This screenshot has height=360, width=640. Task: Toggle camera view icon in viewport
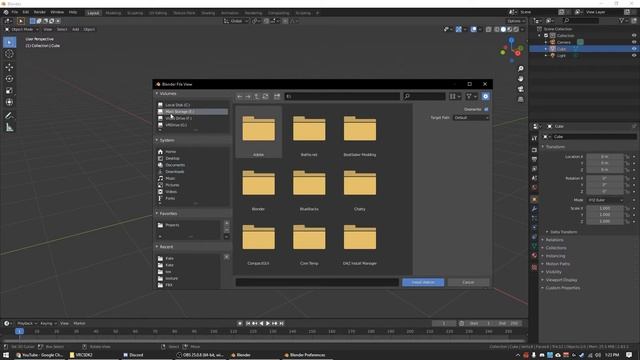(520, 89)
